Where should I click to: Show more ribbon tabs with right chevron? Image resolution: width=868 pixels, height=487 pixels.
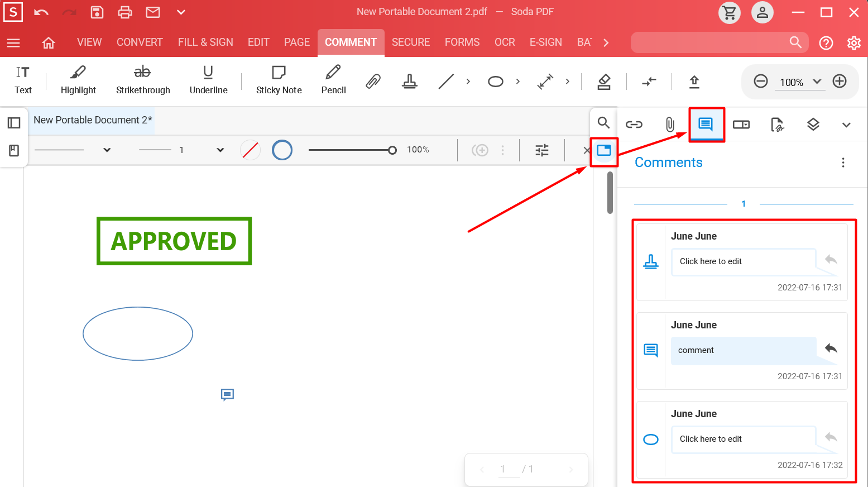pyautogui.click(x=606, y=42)
